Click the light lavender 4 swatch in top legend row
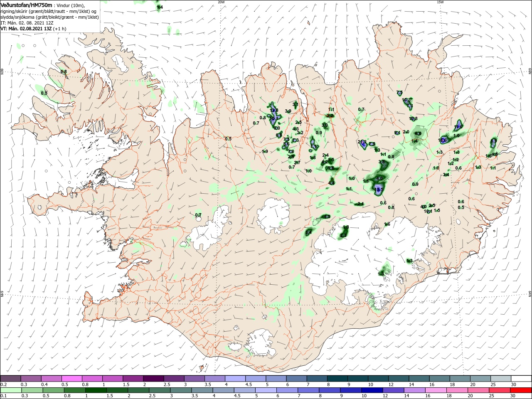The width and height of the screenshot is (532, 399). click(x=235, y=378)
